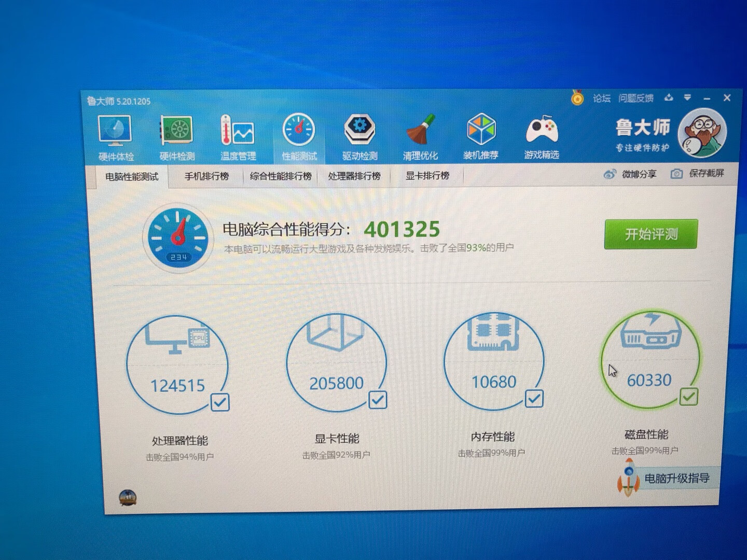This screenshot has width=747, height=560.
Task: Select 性能测试 performance test icon
Action: tap(299, 129)
